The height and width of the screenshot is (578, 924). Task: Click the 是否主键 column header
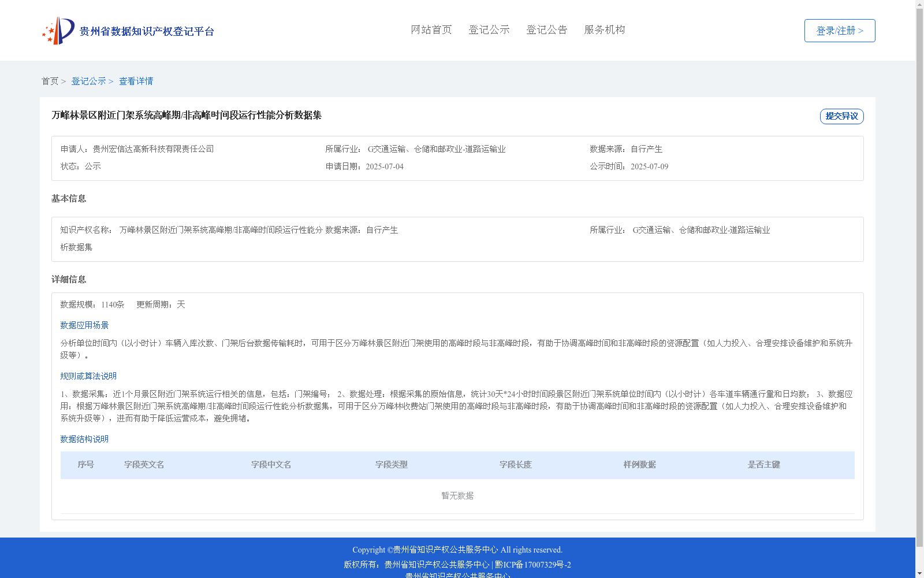click(x=764, y=465)
